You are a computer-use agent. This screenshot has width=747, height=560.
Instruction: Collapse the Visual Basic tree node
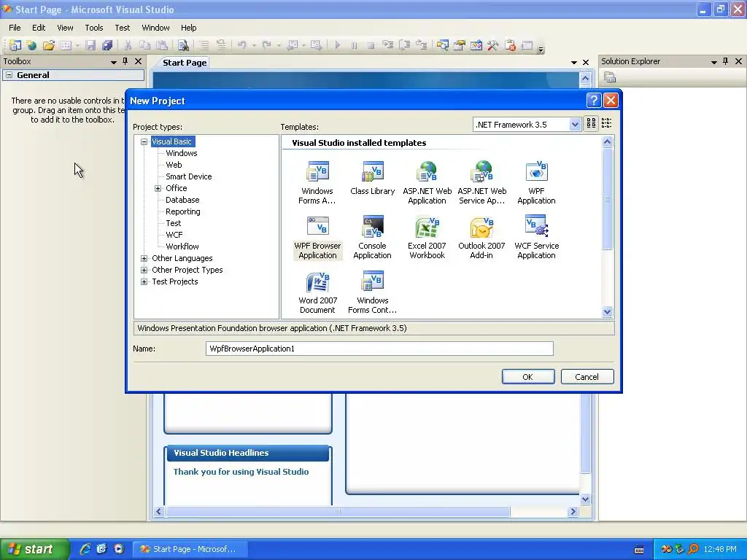click(144, 141)
